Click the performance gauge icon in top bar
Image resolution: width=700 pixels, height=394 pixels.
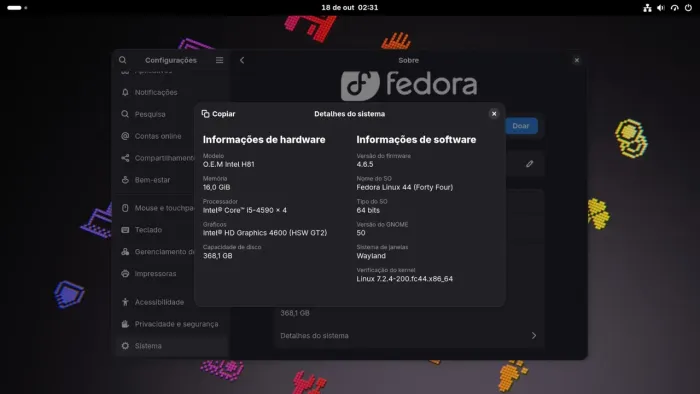tap(675, 8)
